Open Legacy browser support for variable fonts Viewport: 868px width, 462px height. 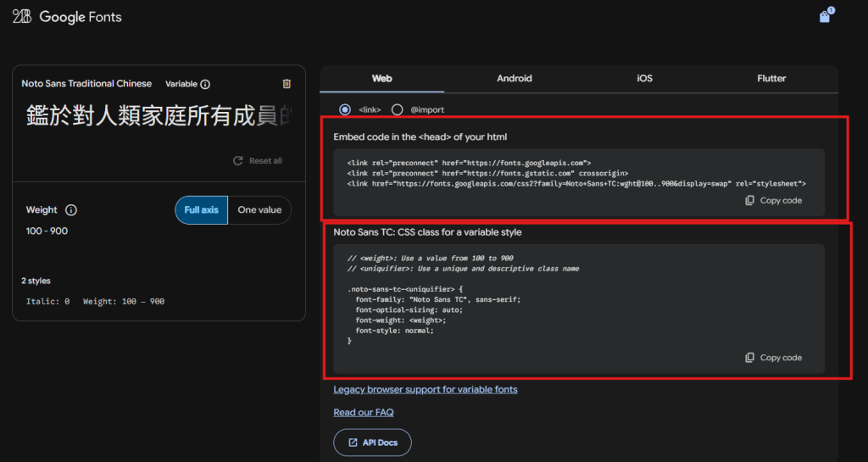pos(426,390)
